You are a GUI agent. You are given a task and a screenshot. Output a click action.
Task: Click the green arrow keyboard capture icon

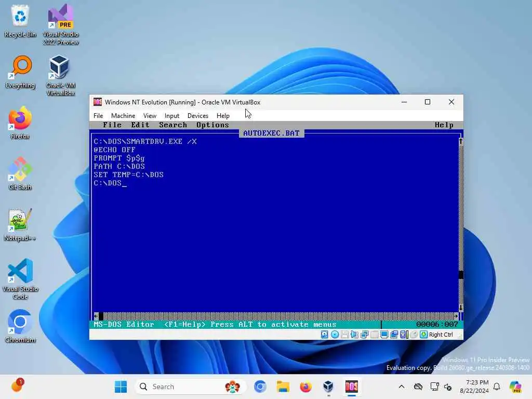click(423, 335)
